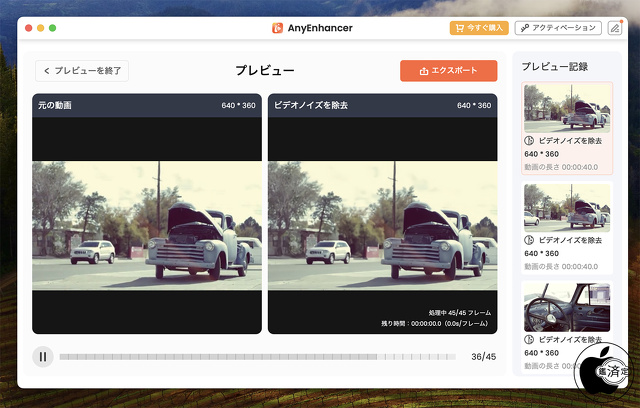Click the 640 * 360 label of denoised video
The height and width of the screenshot is (408, 640).
[474, 105]
